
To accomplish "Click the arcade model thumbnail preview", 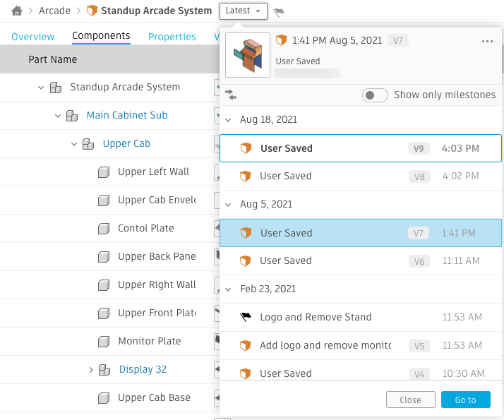I will 248,55.
